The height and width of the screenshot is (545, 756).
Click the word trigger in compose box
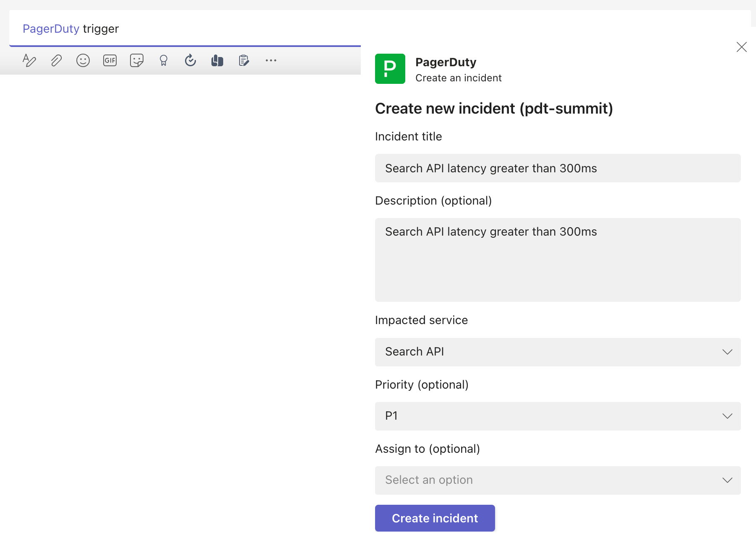click(x=101, y=29)
